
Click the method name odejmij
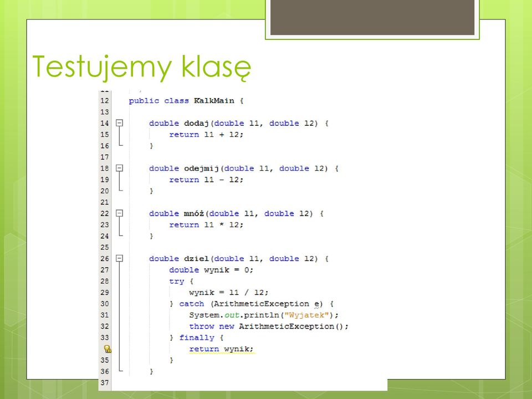[202, 168]
